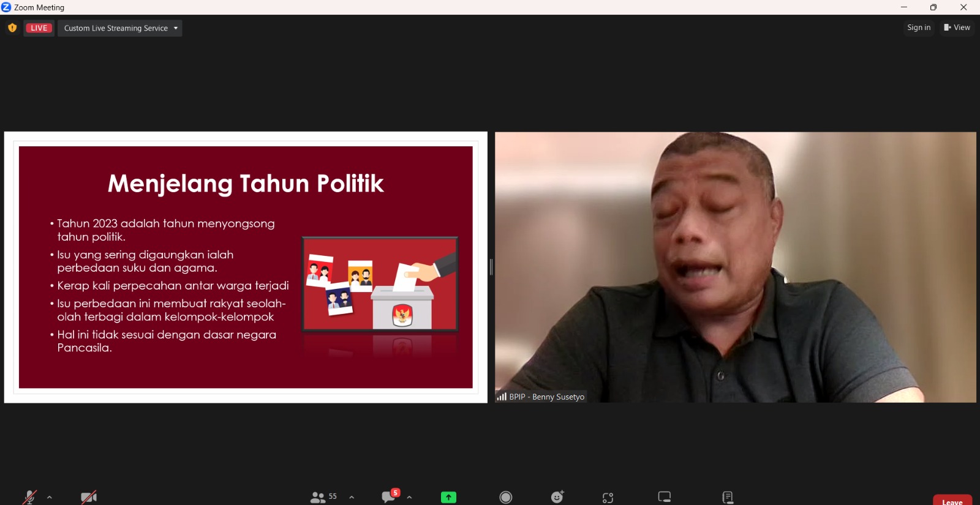Click the shared slide Menjelang Tahun Politik
The height and width of the screenshot is (505, 980).
(246, 267)
